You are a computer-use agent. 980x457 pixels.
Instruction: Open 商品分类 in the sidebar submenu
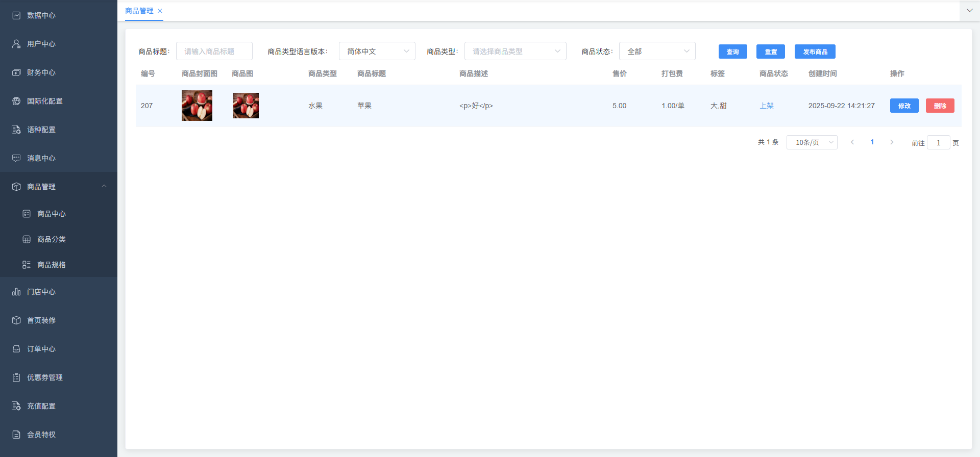tap(51, 239)
